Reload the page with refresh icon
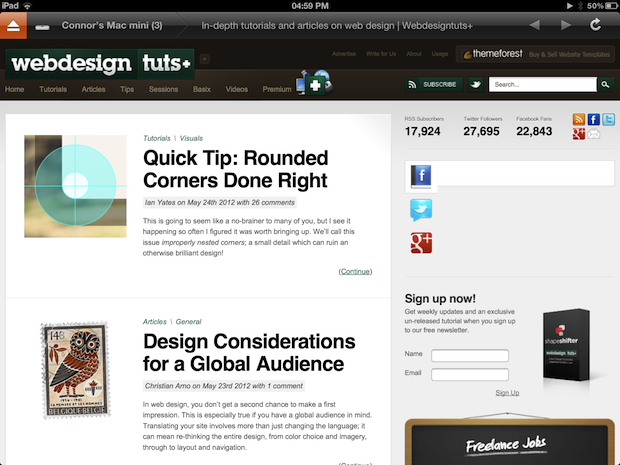 [595, 25]
